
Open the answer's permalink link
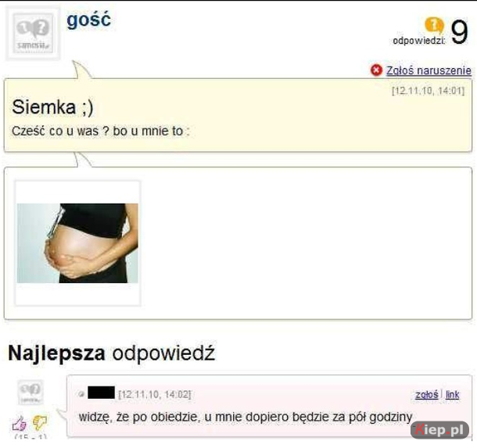point(452,394)
